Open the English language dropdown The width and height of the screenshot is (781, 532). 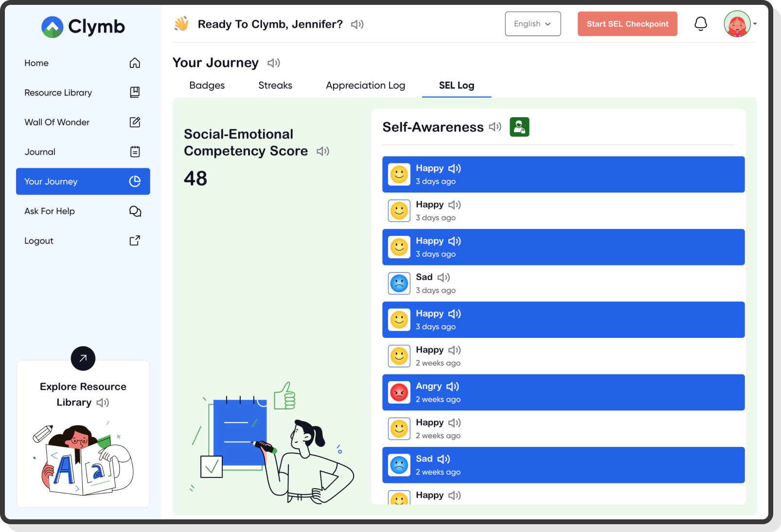point(532,23)
